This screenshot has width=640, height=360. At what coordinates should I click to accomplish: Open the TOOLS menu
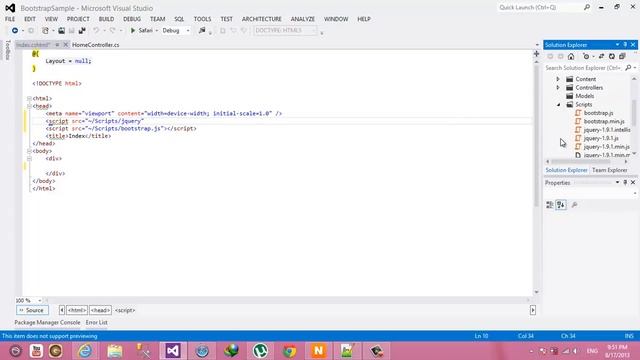point(202,19)
